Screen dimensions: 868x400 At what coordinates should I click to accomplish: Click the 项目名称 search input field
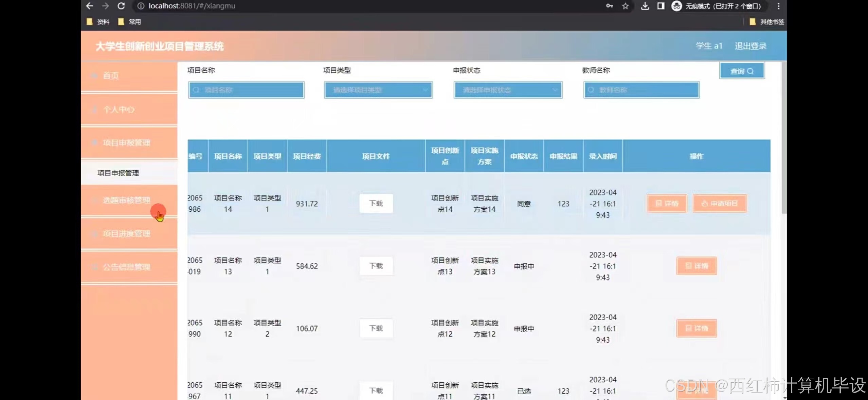247,90
